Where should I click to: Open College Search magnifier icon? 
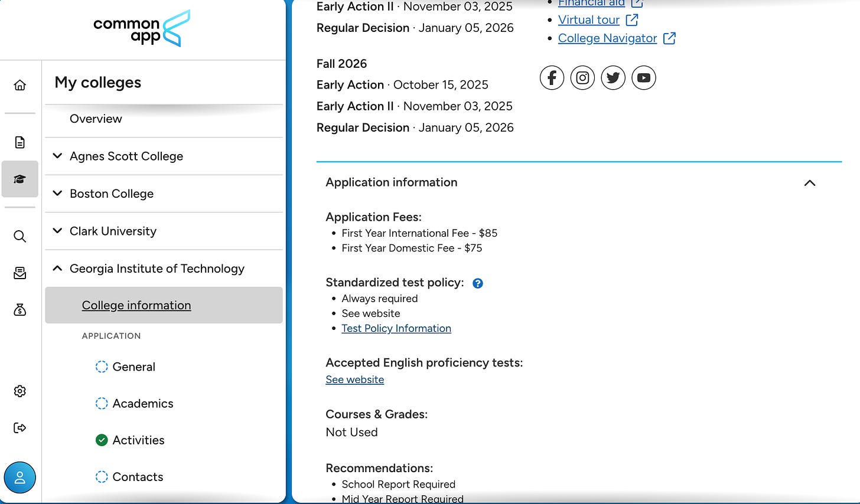(20, 237)
